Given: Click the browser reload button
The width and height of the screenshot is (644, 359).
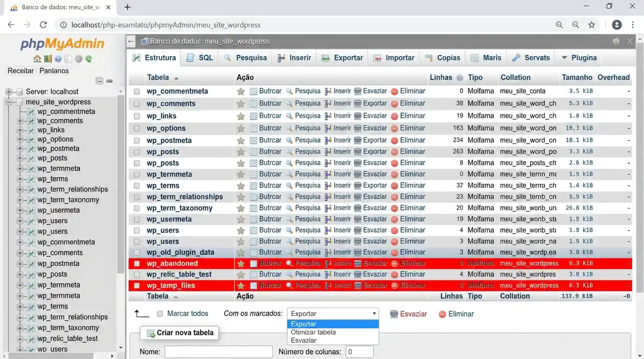Looking at the screenshot, I should (x=44, y=25).
